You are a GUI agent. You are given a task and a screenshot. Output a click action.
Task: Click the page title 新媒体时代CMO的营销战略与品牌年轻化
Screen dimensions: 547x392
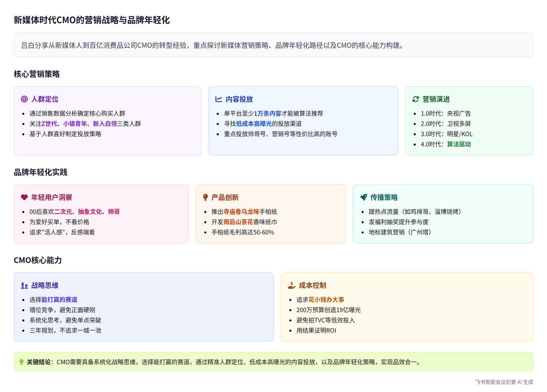(92, 20)
